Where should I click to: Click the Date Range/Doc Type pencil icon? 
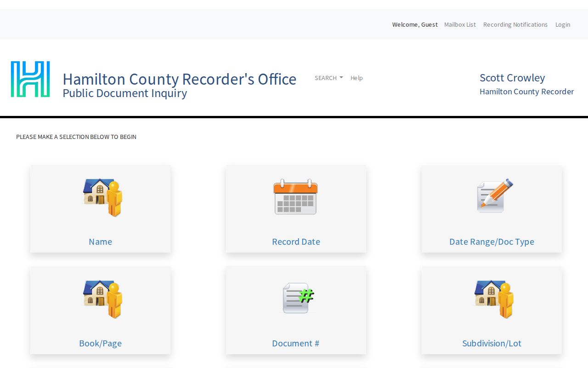(494, 195)
